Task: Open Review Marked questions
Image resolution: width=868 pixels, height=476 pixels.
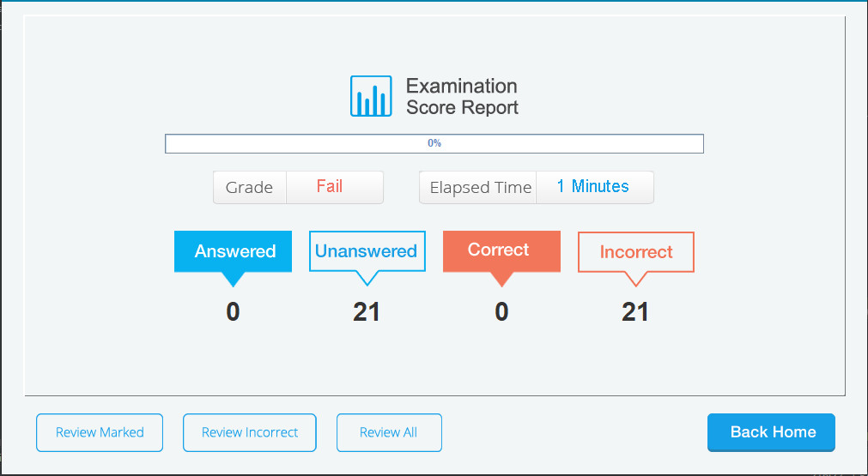Action: [x=100, y=432]
